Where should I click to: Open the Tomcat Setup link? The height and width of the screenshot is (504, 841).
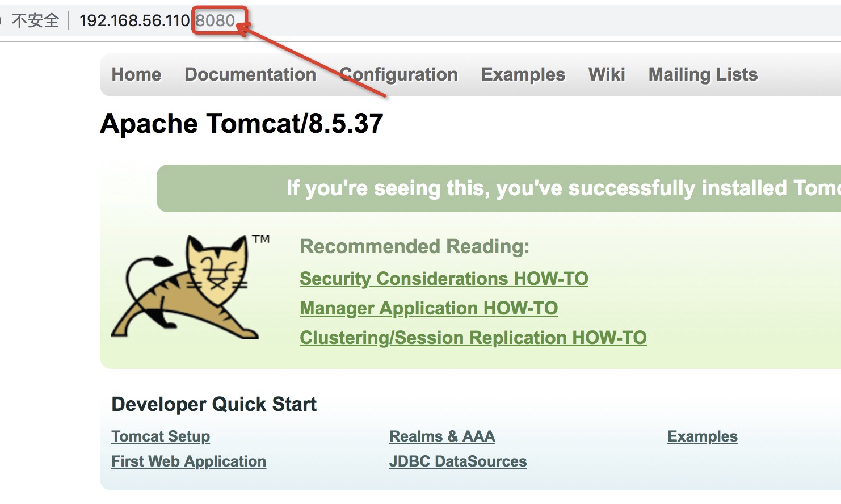pyautogui.click(x=161, y=436)
